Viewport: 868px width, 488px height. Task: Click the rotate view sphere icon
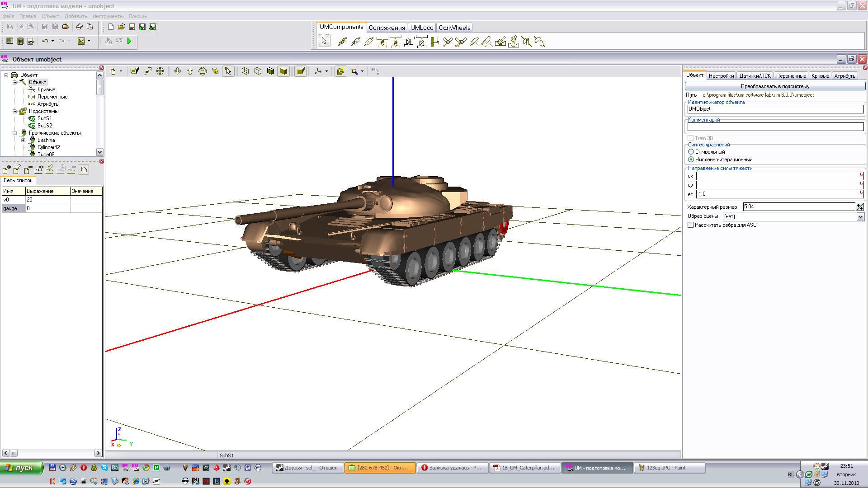pos(203,71)
